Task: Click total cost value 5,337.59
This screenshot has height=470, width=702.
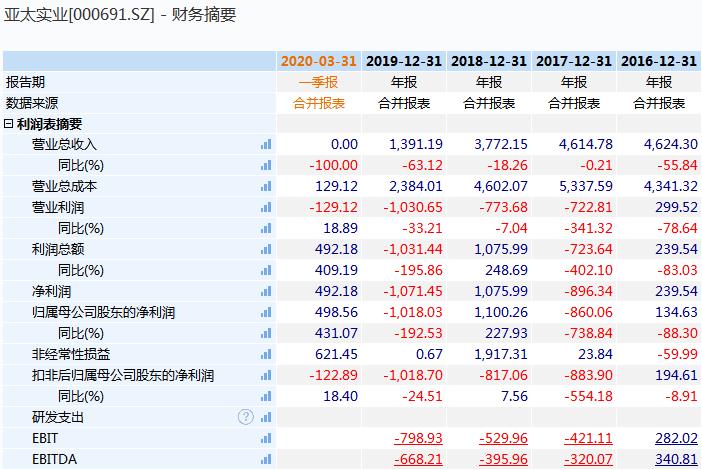Action: tap(586, 186)
